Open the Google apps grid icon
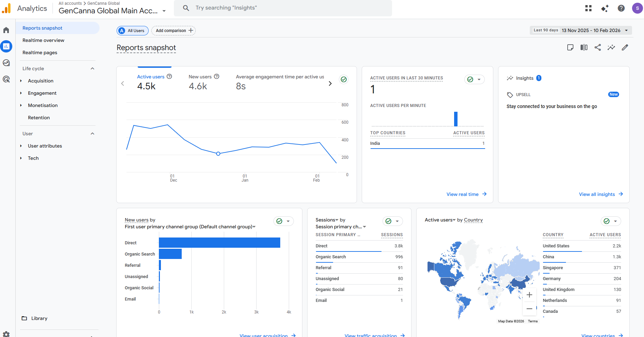644x337 pixels. (588, 8)
